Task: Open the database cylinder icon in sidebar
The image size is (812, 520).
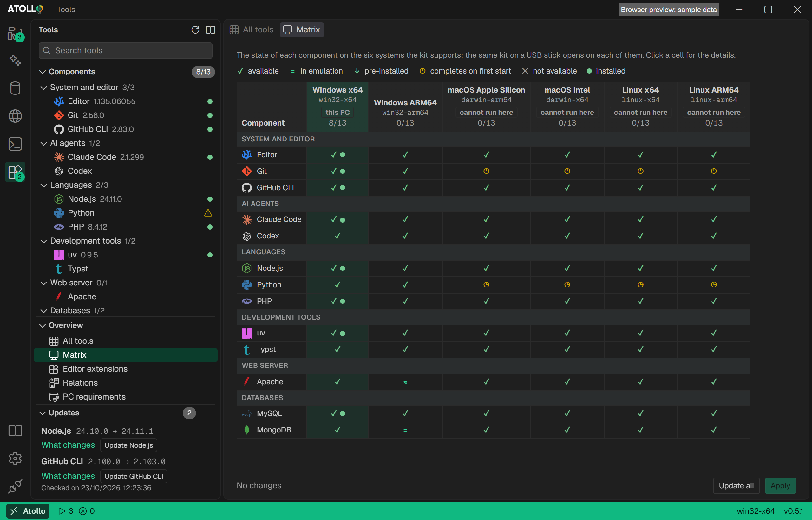Action: pyautogui.click(x=15, y=88)
